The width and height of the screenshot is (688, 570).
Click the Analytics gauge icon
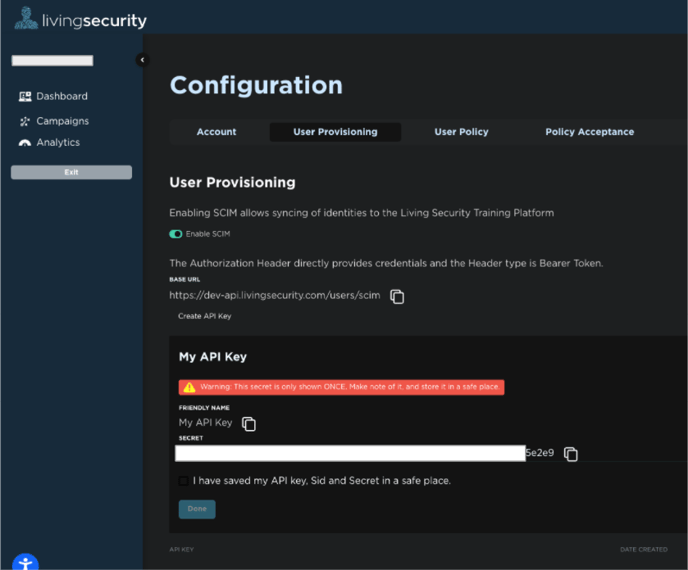tap(25, 143)
